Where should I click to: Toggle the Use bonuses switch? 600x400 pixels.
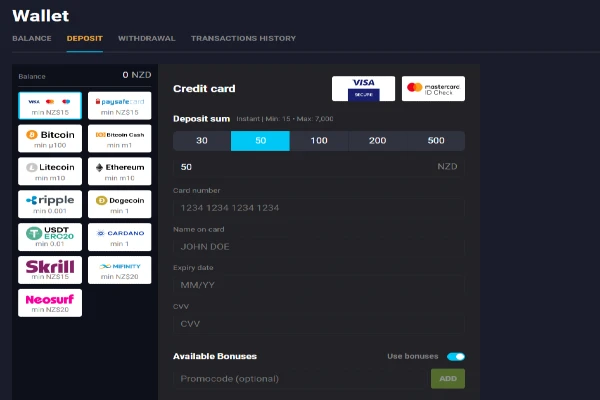456,356
